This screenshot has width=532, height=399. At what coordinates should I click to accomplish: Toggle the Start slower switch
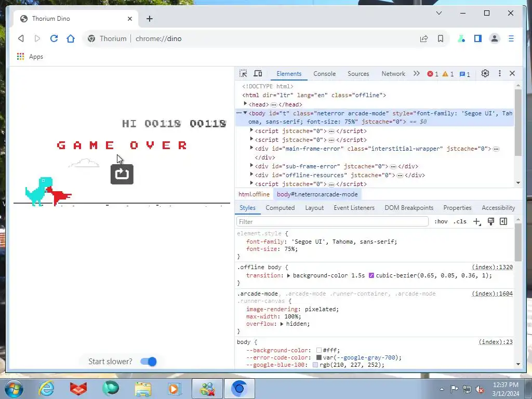(x=149, y=362)
